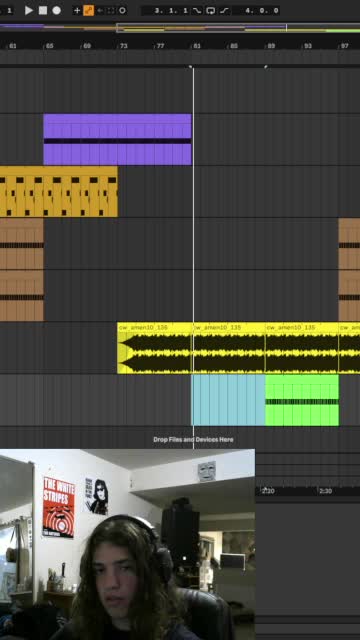Click the Re-Enable Automation arrow icon

(x=100, y=10)
